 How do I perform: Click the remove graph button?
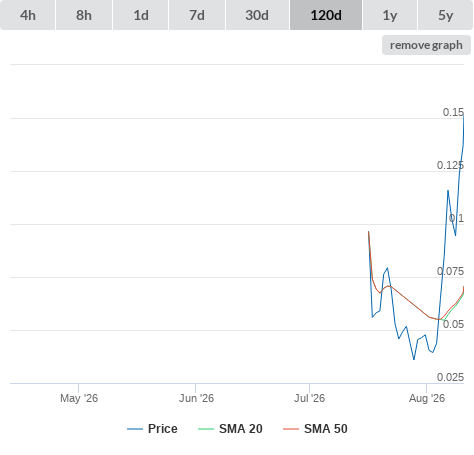click(426, 45)
